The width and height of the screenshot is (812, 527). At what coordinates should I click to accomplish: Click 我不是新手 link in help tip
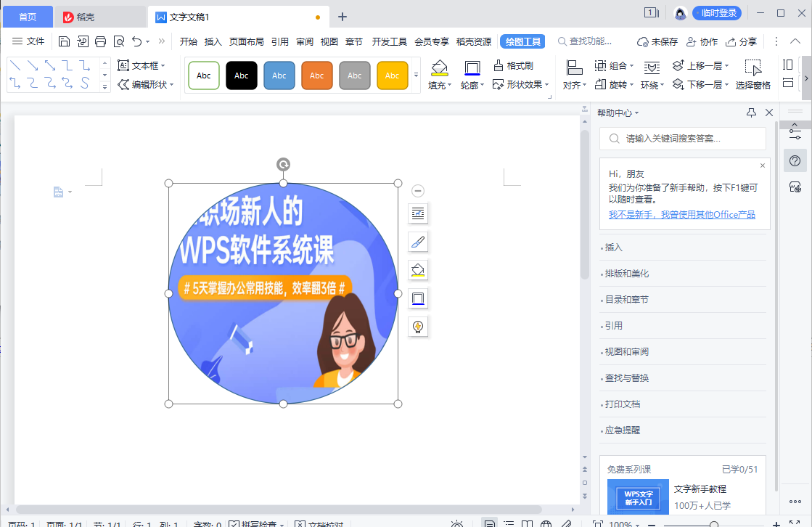(682, 215)
